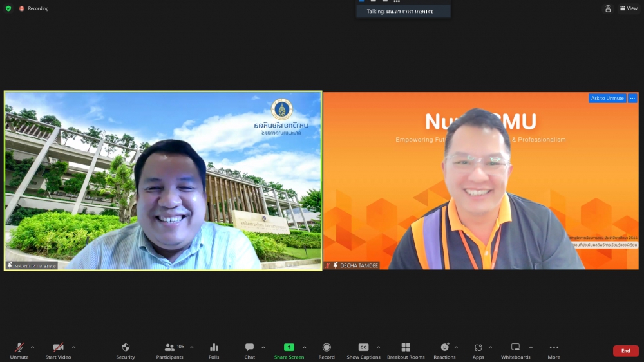644x362 pixels.
Task: Open the View menu
Action: tap(628, 8)
